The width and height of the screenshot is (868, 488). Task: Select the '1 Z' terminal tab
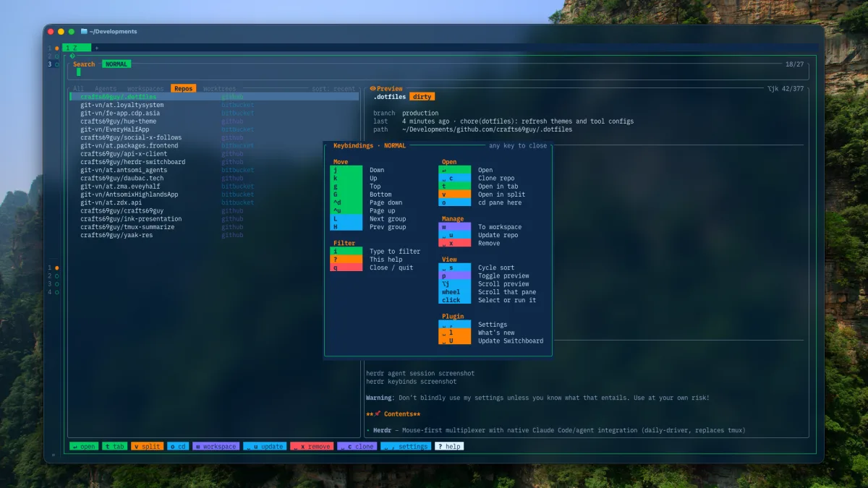(77, 48)
